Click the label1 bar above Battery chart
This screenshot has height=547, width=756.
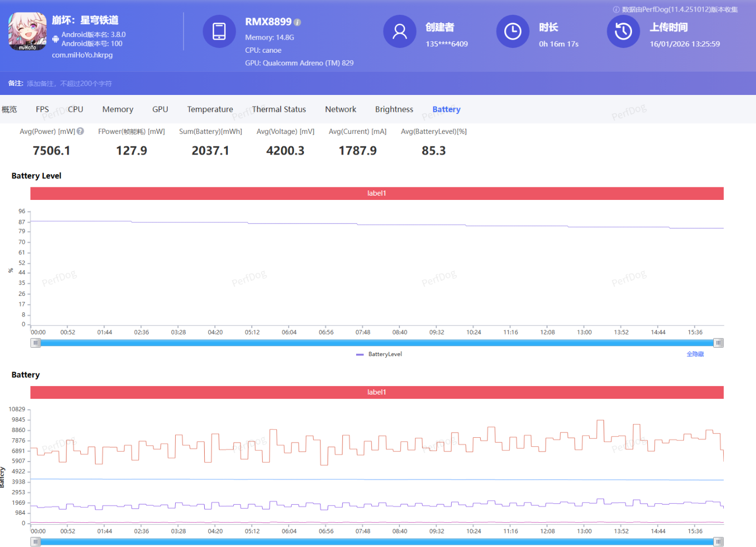tap(377, 392)
